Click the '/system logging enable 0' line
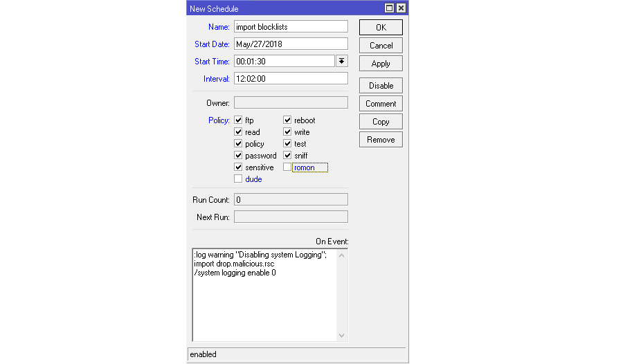This screenshot has height=364, width=623. click(x=235, y=273)
